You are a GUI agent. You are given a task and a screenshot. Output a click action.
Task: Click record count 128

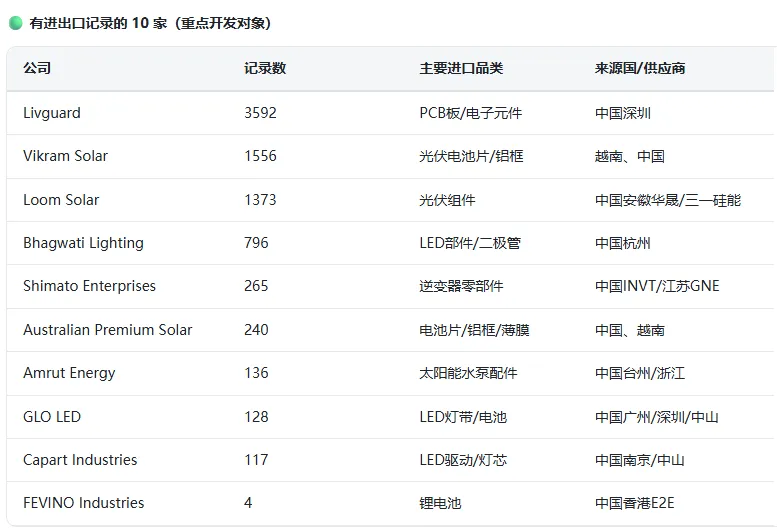256,417
